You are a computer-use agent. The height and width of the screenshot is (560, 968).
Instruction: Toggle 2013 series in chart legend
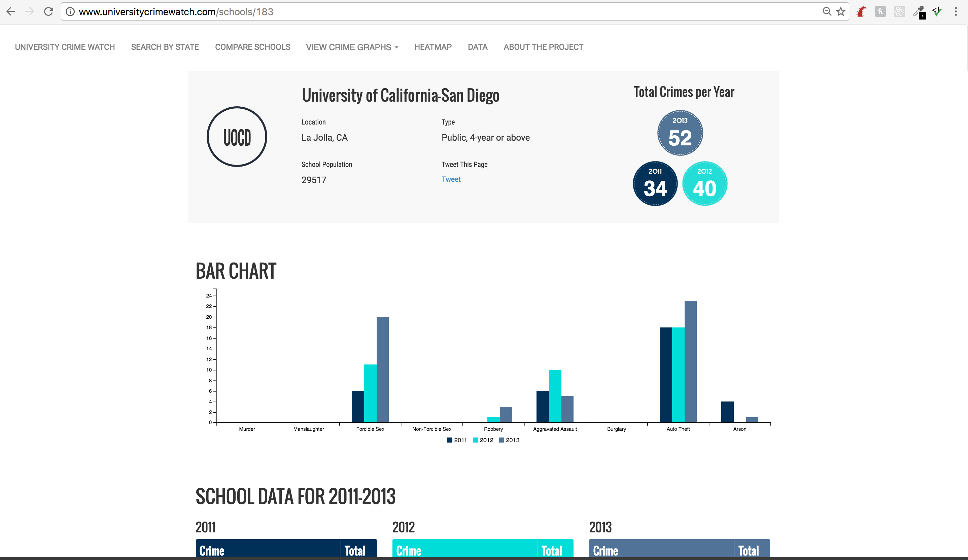[x=509, y=440]
